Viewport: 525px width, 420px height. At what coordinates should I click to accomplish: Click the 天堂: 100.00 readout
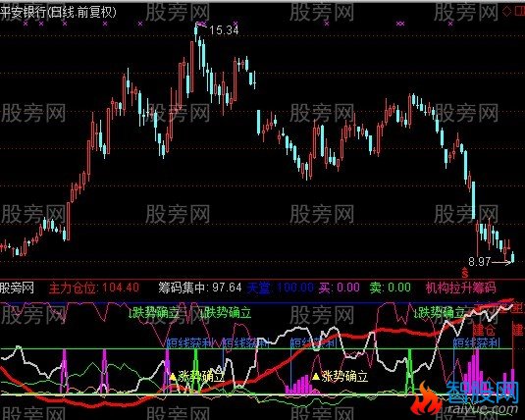(281, 288)
